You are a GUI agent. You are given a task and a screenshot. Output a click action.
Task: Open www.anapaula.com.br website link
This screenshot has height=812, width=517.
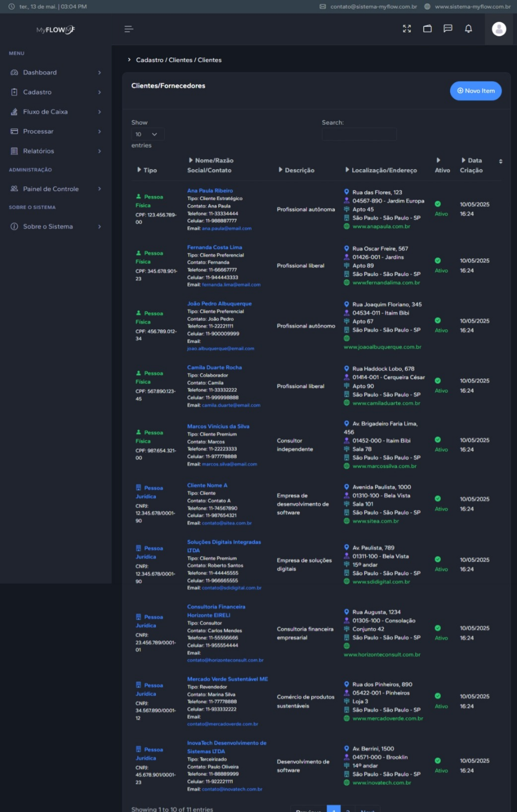381,226
